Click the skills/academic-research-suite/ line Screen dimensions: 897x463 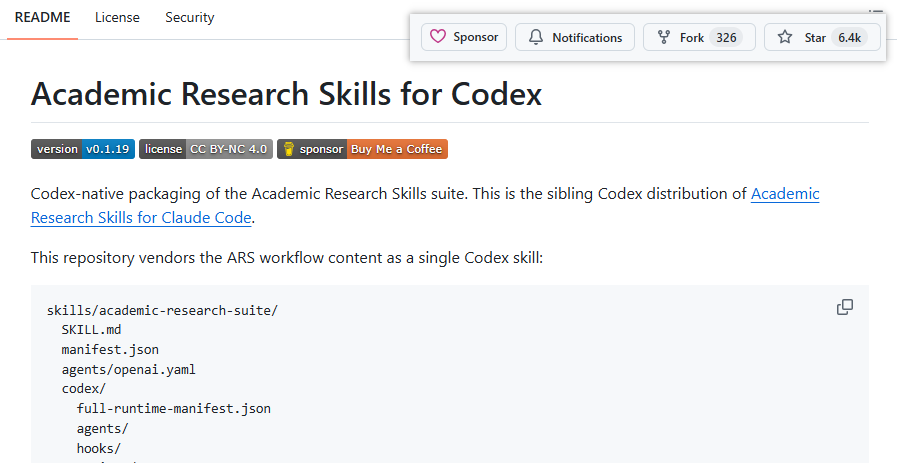click(x=162, y=310)
